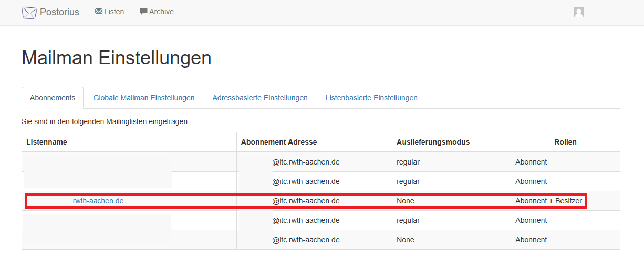Screen dimensions: 644x266
Task: Select the Abonnements tab
Action: click(53, 98)
